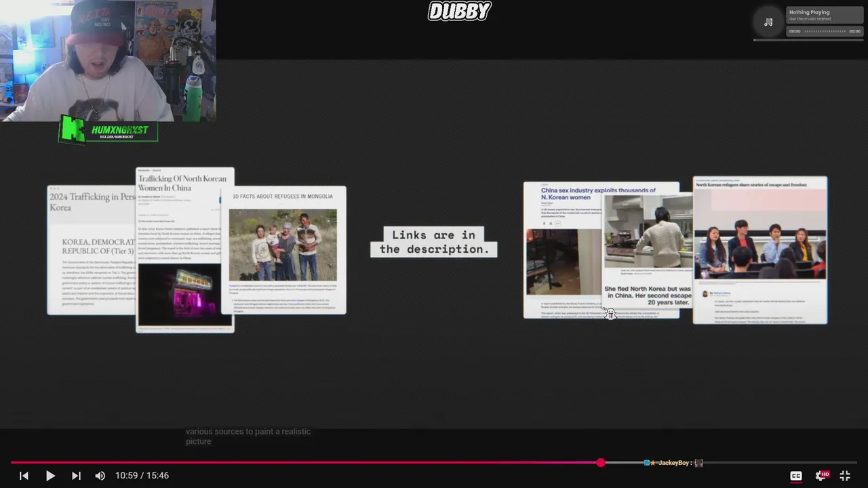868x488 pixels.
Task: Click the streamer webcam overlay
Action: click(x=108, y=60)
